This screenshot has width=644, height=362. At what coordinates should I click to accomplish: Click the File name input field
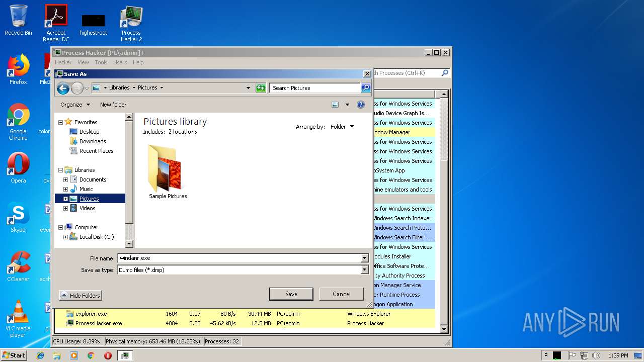[239, 258]
